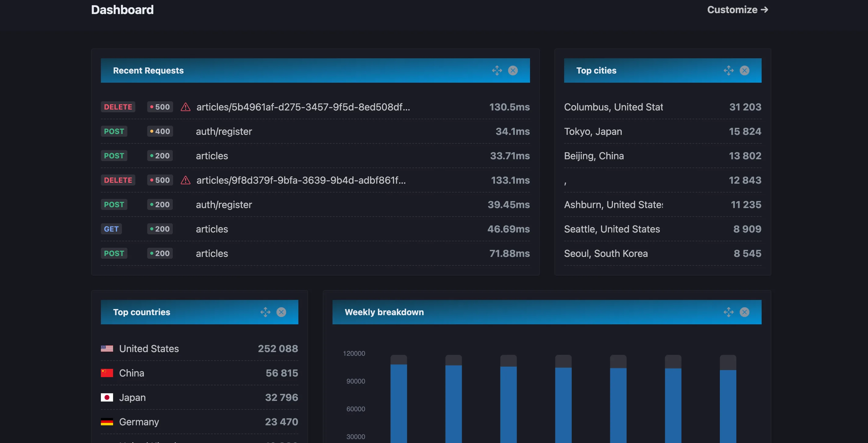Select United States in Top countries
The width and height of the screenshot is (868, 443).
200,348
